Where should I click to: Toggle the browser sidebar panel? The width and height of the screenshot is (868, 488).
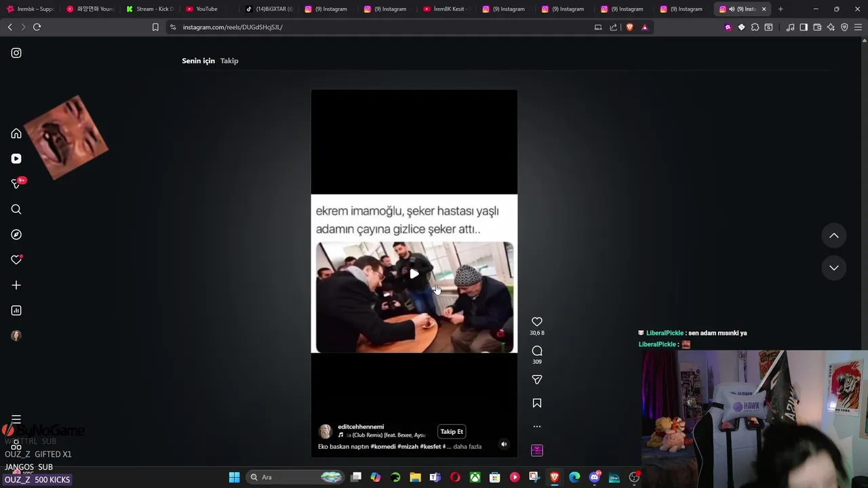click(804, 27)
